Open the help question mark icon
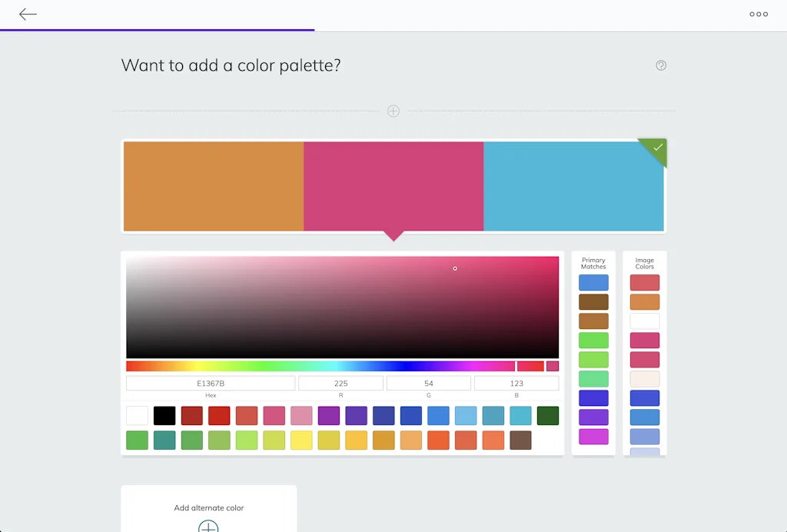 661,65
